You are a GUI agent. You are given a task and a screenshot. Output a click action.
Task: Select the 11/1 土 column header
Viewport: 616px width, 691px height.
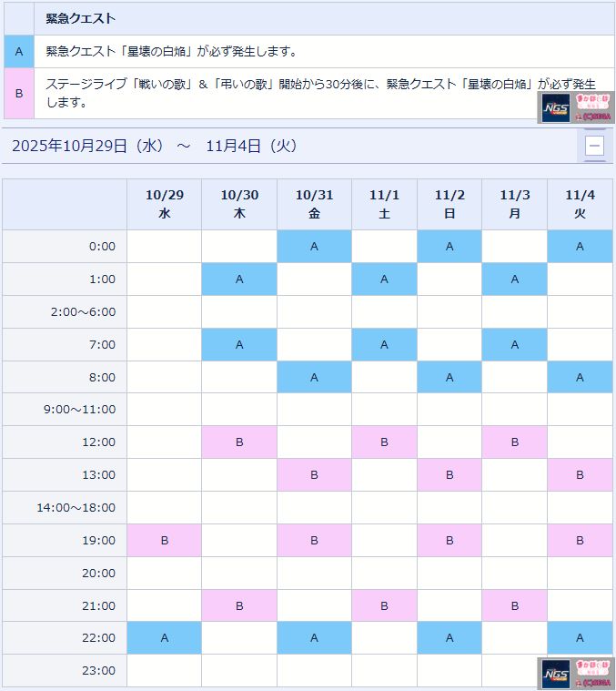(x=384, y=204)
